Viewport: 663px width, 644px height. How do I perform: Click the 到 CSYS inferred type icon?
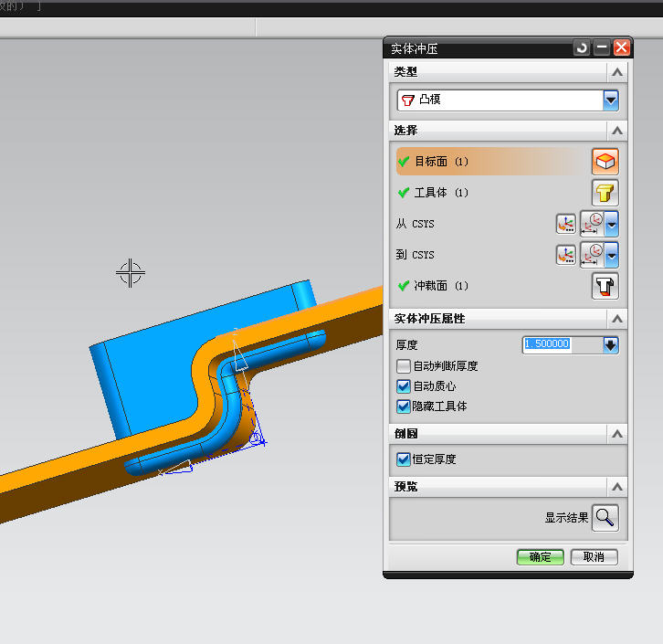tap(592, 255)
